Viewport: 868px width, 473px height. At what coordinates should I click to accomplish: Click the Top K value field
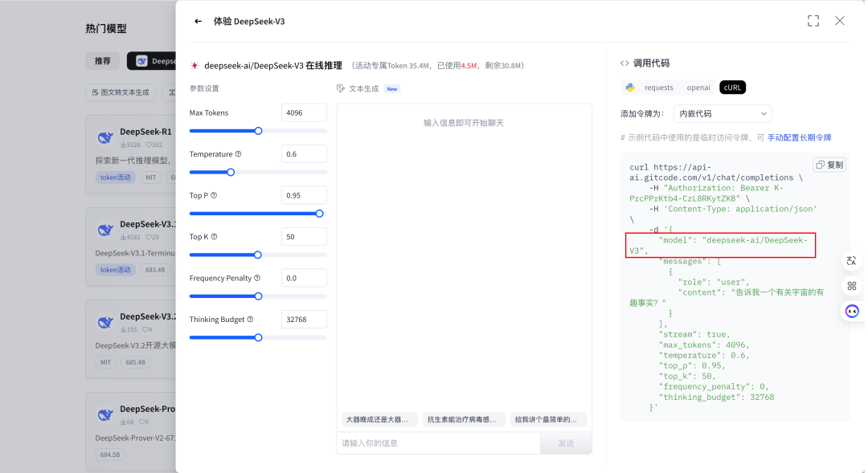click(304, 236)
